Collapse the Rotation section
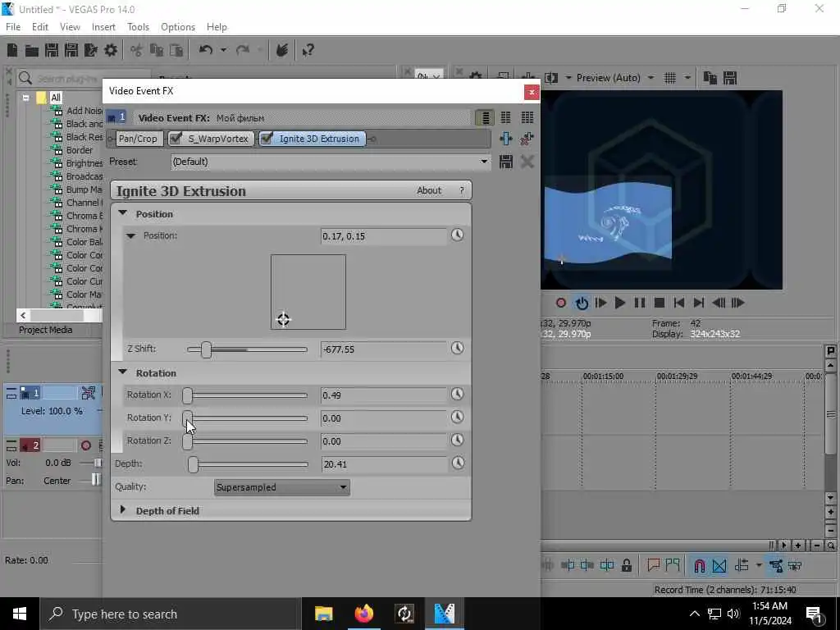 (123, 372)
